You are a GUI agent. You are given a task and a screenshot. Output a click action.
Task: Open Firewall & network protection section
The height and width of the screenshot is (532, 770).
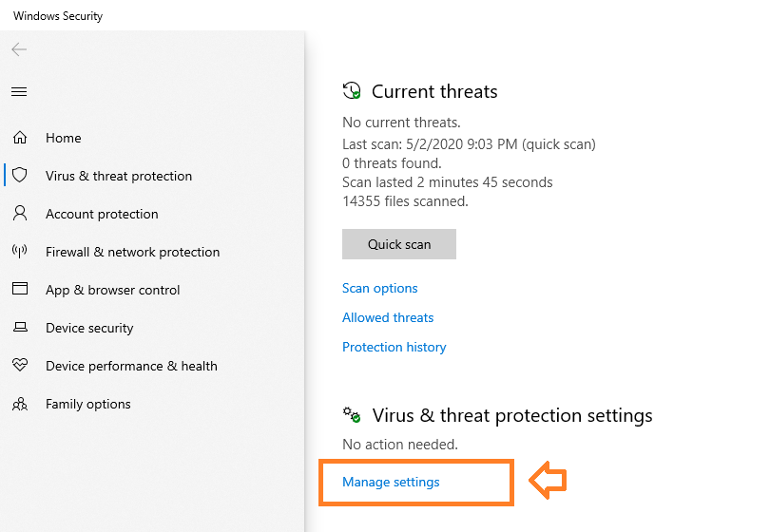pyautogui.click(x=132, y=252)
